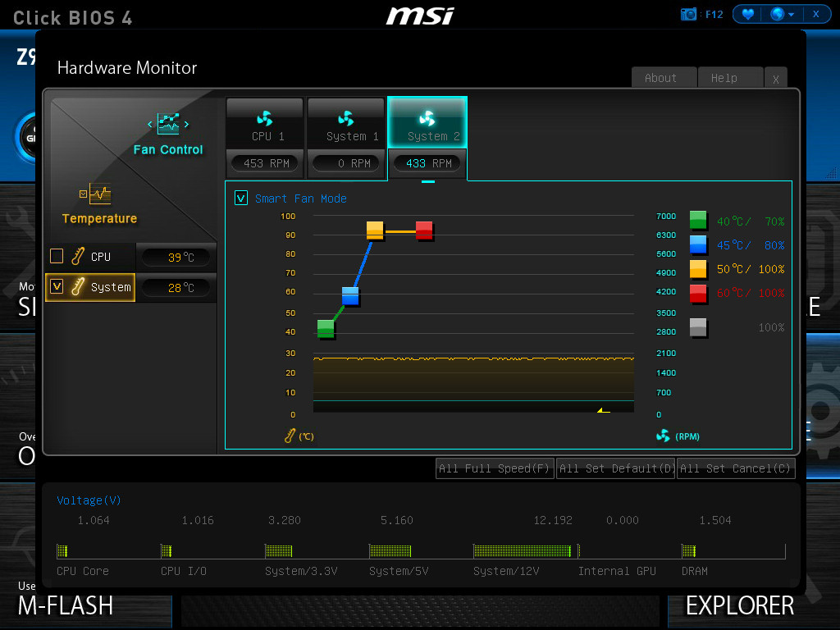The height and width of the screenshot is (630, 840).
Task: Click the DRAM voltage bar
Action: pyautogui.click(x=689, y=550)
